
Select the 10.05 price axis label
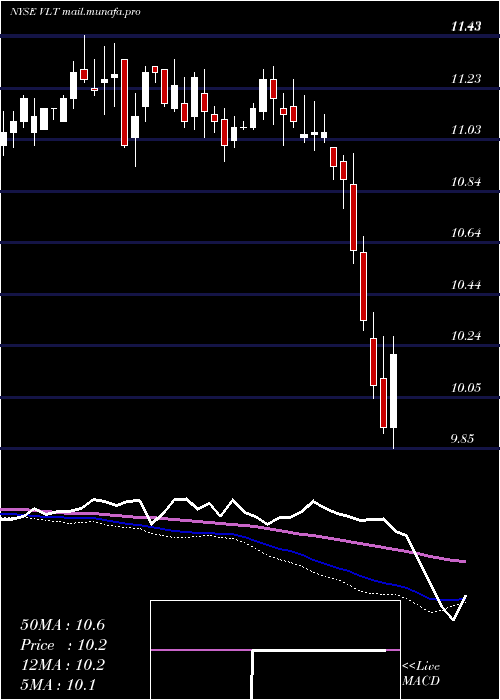(466, 388)
